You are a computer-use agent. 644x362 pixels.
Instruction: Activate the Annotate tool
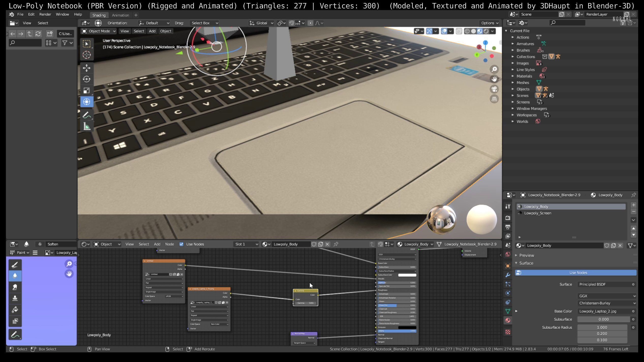point(86,115)
